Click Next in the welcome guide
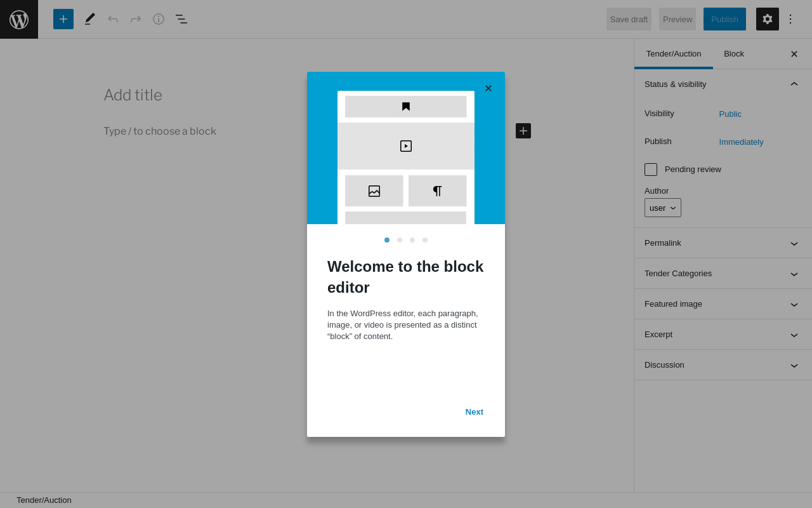Screen dimensions: 812x508 click(475, 412)
